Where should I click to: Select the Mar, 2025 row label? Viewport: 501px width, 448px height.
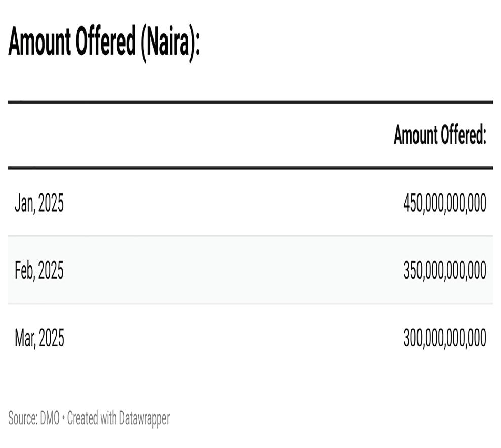[39, 338]
